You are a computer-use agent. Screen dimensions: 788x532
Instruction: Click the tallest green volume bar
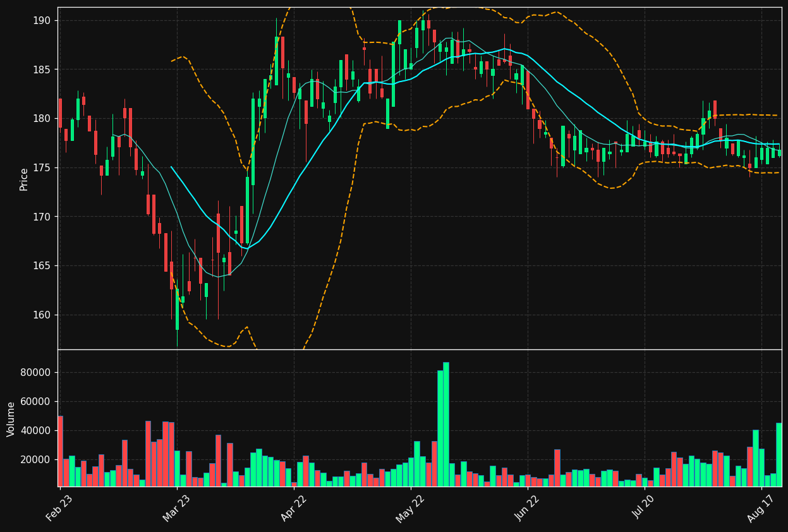(x=446, y=424)
